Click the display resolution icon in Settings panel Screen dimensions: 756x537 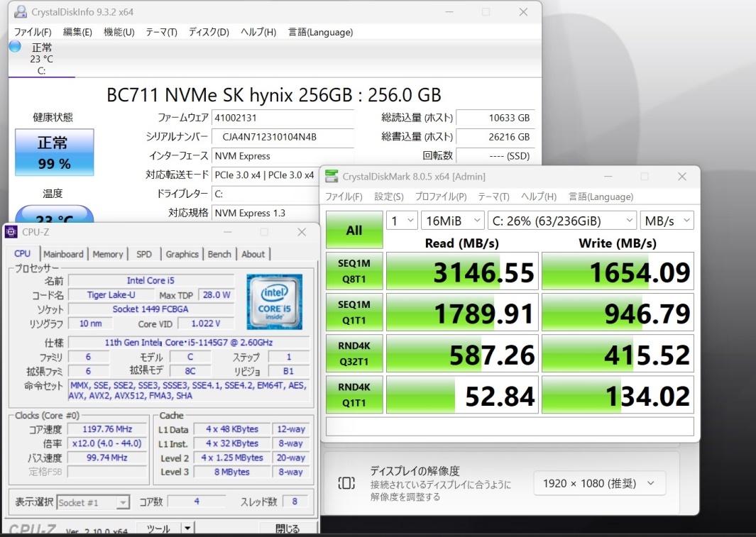click(x=346, y=483)
